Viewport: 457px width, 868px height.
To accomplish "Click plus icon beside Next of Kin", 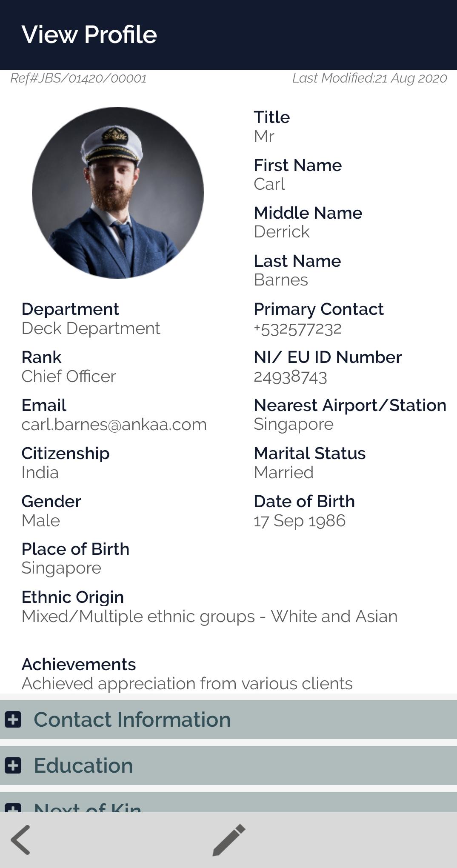I will coord(13,807).
